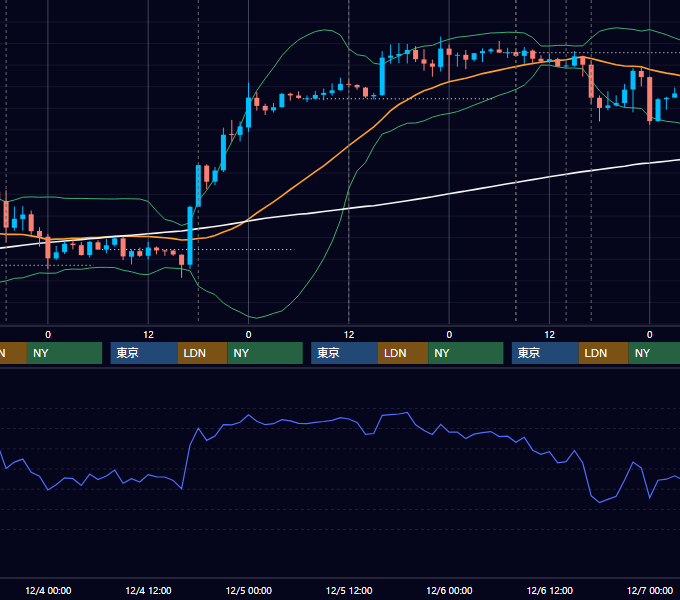Viewport: 680px width, 600px height.
Task: Select the second 東京 session block
Action: (344, 353)
